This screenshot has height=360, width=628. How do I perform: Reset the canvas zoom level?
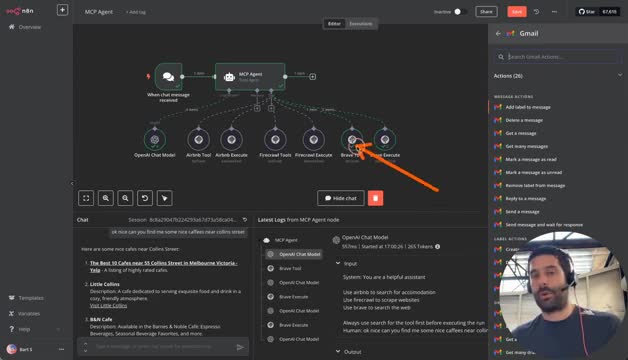pyautogui.click(x=145, y=198)
